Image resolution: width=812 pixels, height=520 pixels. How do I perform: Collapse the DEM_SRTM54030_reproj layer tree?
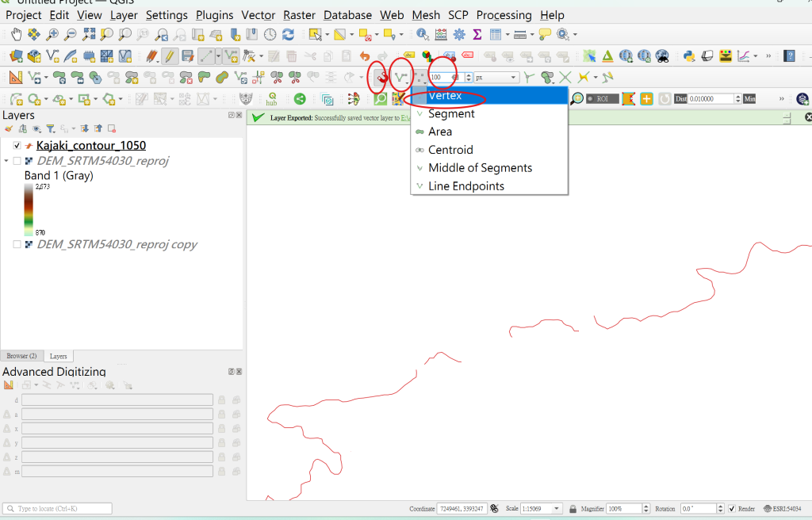click(6, 161)
